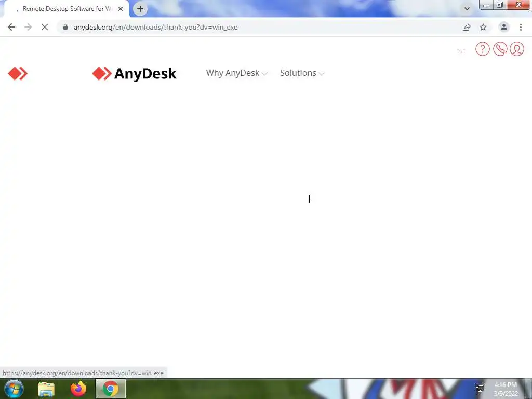
Task: Click the address bar URL
Action: [155, 27]
